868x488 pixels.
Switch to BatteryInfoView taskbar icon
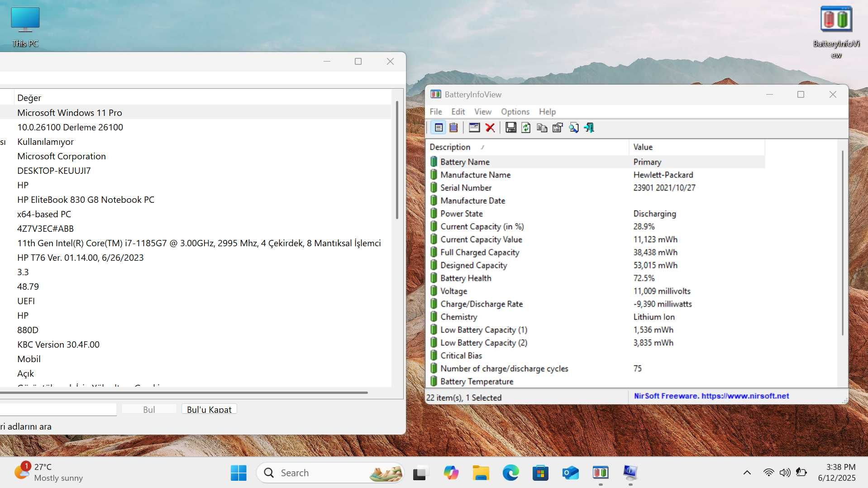[x=601, y=473]
